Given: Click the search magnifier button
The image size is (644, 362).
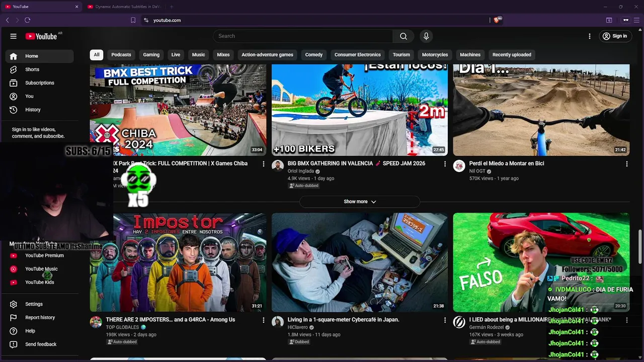Looking at the screenshot, I should [x=404, y=36].
